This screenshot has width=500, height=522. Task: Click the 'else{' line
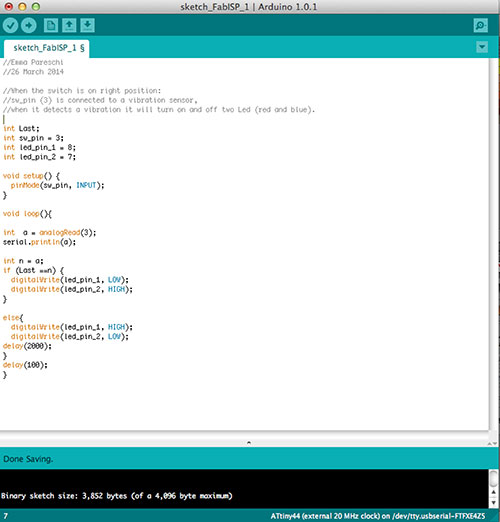(13, 318)
